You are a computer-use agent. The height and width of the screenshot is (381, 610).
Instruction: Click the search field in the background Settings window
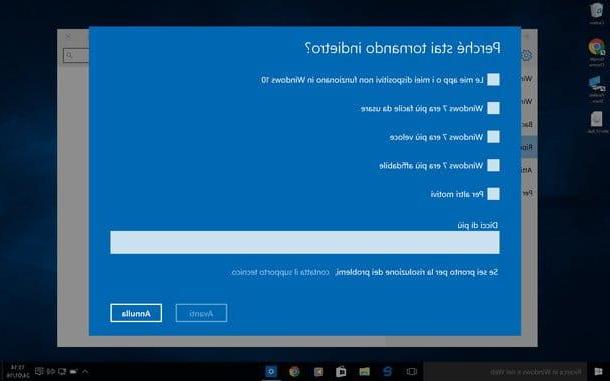pos(76,55)
